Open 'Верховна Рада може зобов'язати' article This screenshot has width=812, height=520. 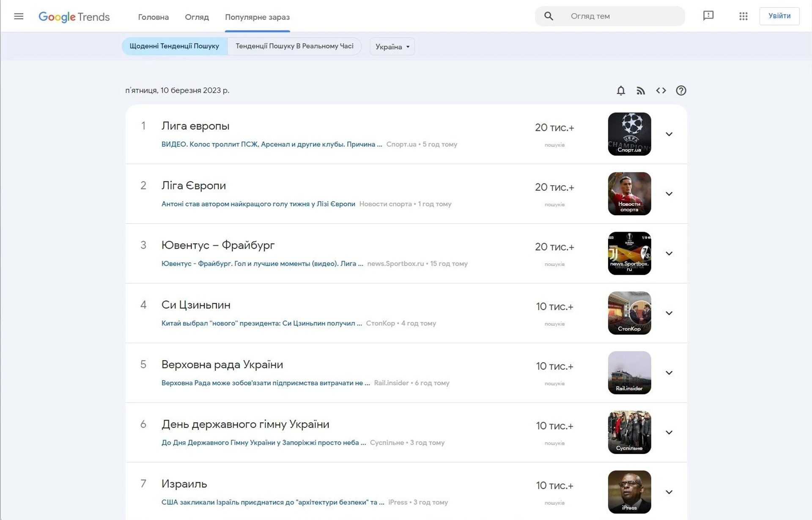pyautogui.click(x=266, y=383)
